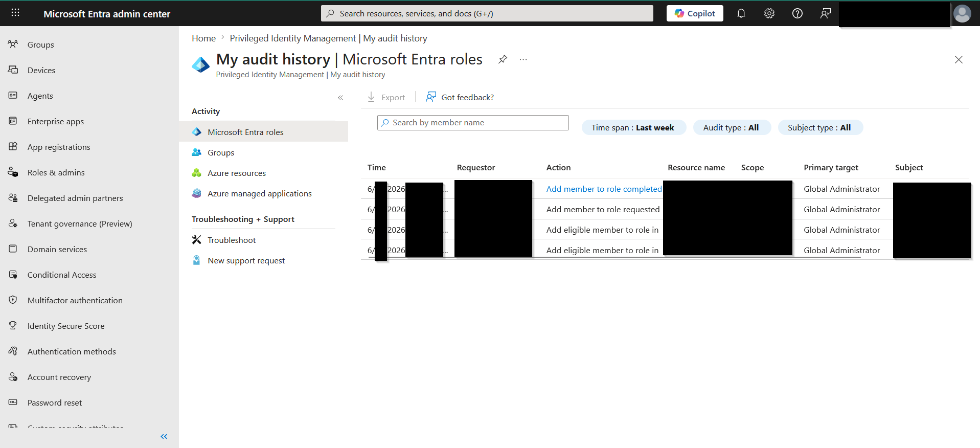Sort by Time column header
Image resolution: width=980 pixels, height=448 pixels.
377,167
